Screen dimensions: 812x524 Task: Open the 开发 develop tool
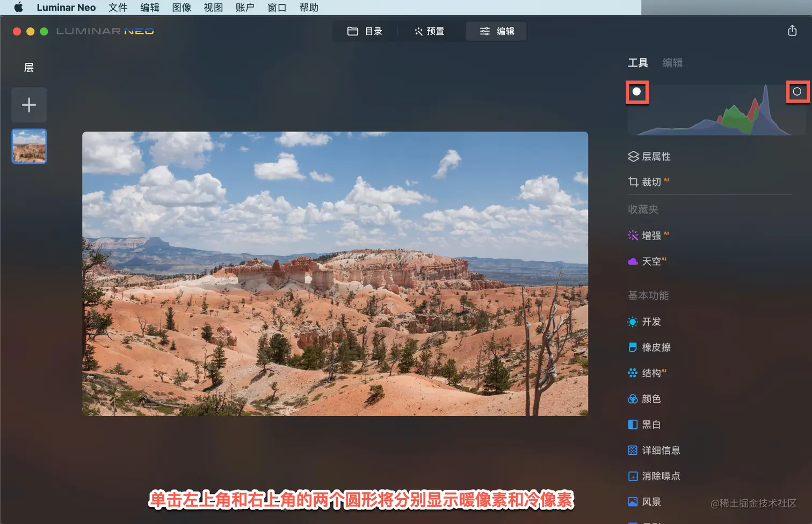coord(644,322)
